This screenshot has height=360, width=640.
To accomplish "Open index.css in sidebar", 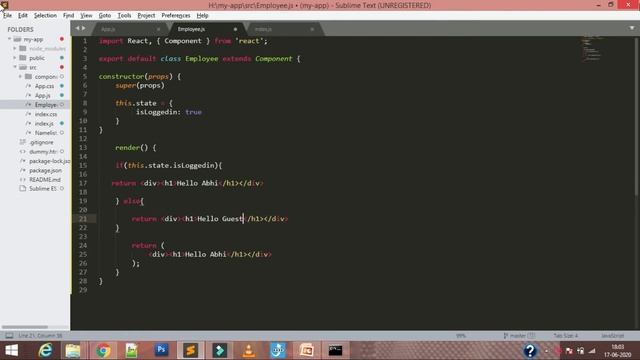I will (x=46, y=114).
